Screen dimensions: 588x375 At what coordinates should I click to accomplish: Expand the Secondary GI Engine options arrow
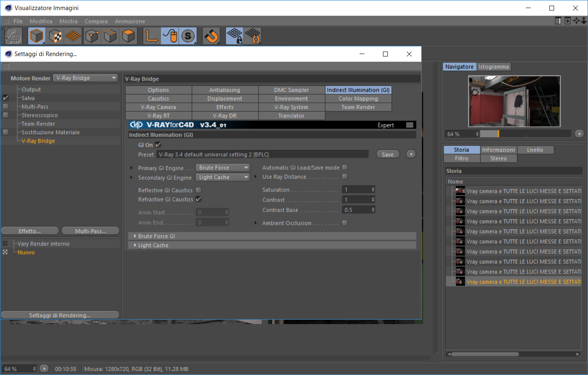click(131, 177)
